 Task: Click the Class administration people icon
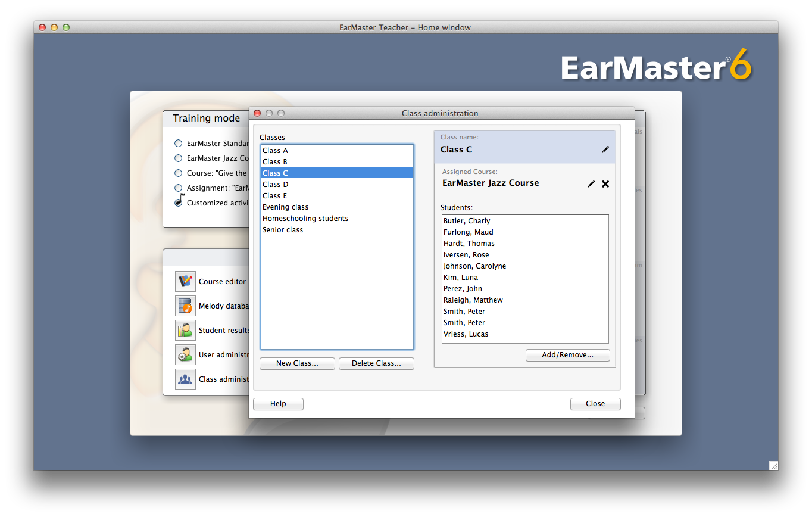185,379
